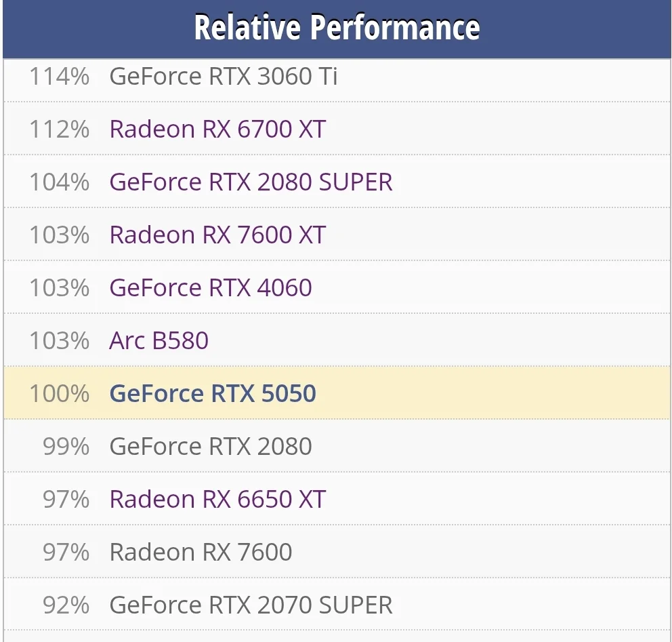Select the 99% performance value

click(66, 446)
